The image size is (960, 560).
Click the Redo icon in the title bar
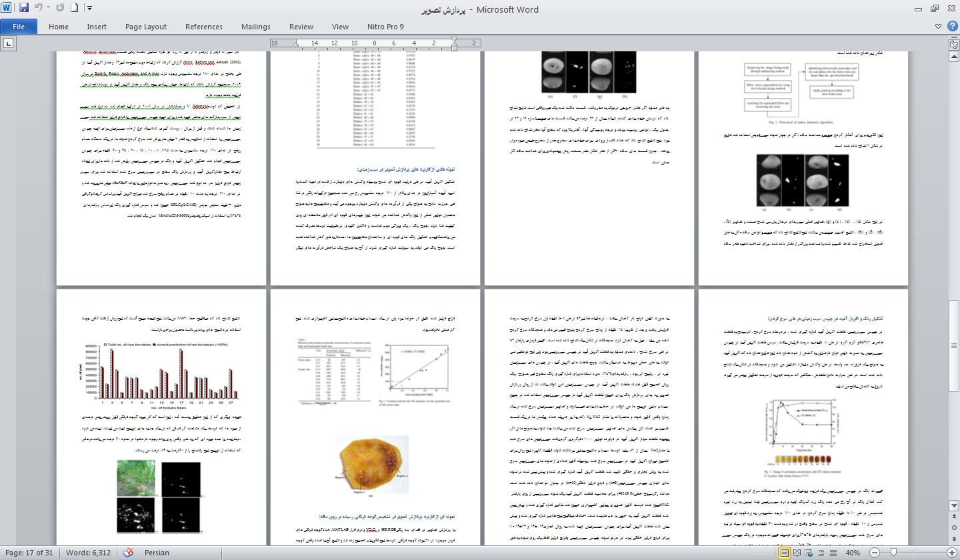click(61, 9)
